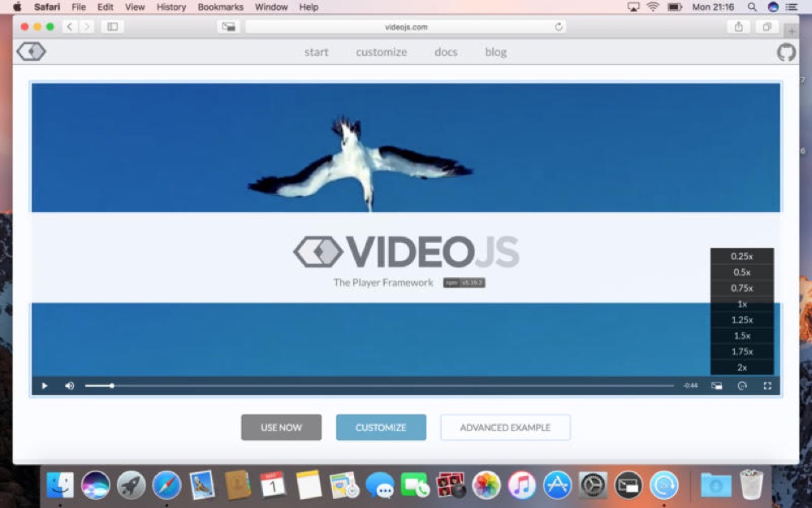The height and width of the screenshot is (508, 812).
Task: Pick 1.75x playback speed
Action: click(742, 352)
